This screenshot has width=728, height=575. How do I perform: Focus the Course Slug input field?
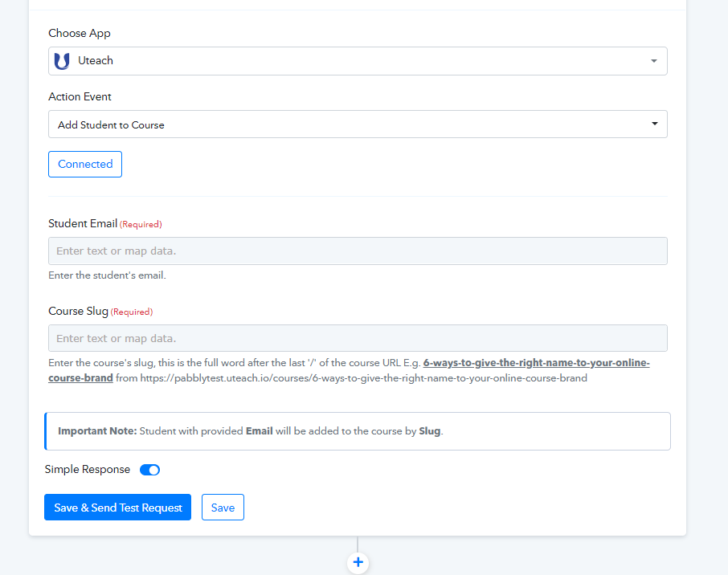(x=358, y=338)
